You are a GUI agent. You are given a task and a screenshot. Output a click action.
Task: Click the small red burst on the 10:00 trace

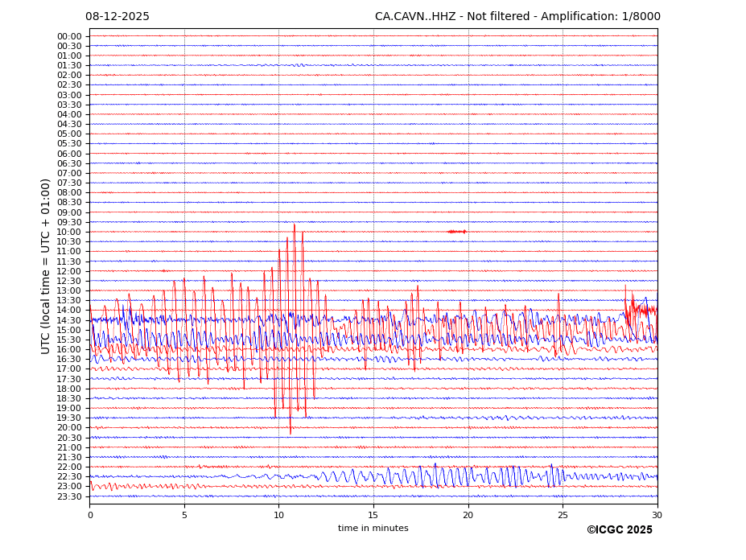pyautogui.click(x=456, y=232)
